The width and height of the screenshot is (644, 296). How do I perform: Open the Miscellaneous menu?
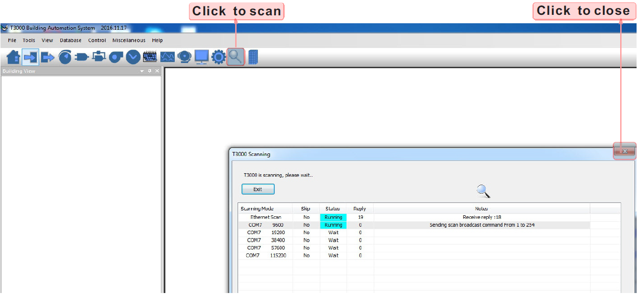click(x=129, y=41)
